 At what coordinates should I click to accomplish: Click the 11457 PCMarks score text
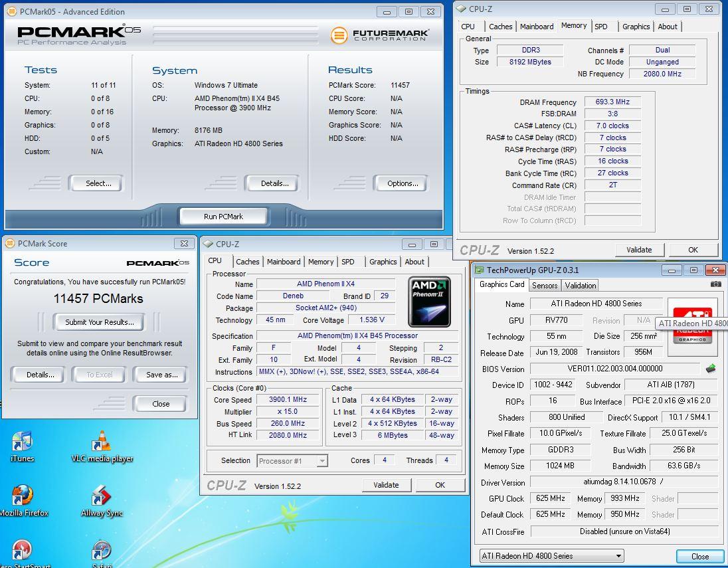pos(98,299)
